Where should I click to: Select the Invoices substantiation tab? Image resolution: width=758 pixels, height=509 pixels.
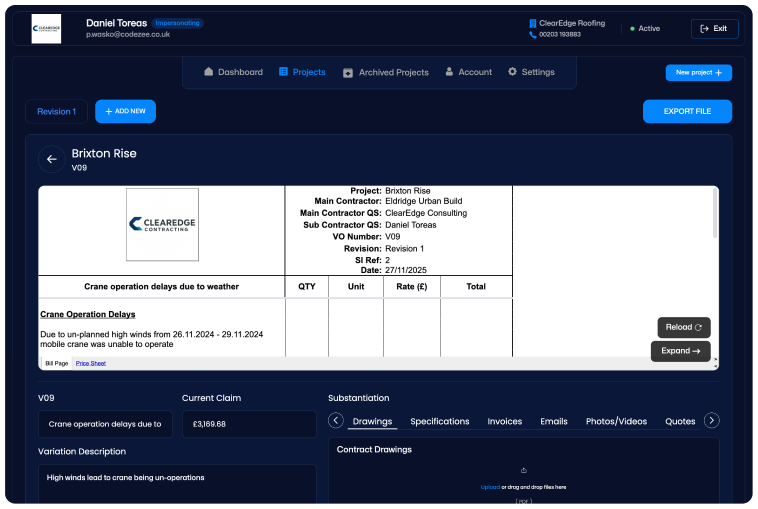coord(504,421)
